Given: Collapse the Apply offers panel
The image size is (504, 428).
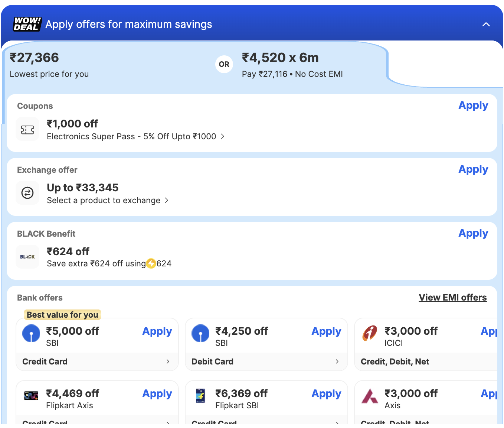Looking at the screenshot, I should [486, 24].
